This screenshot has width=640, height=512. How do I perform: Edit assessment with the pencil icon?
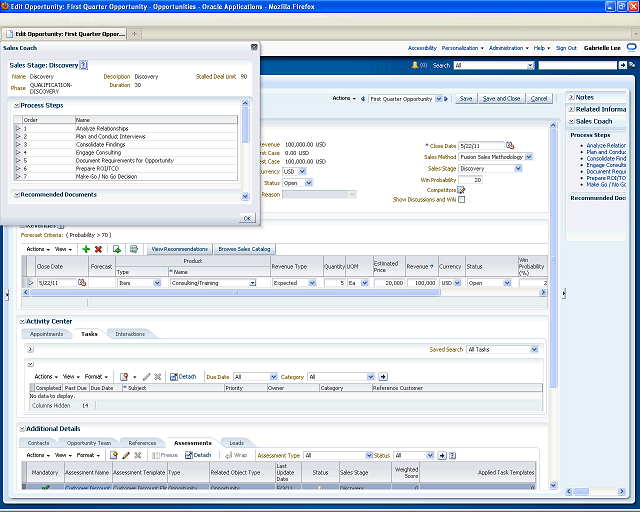[x=126, y=455]
